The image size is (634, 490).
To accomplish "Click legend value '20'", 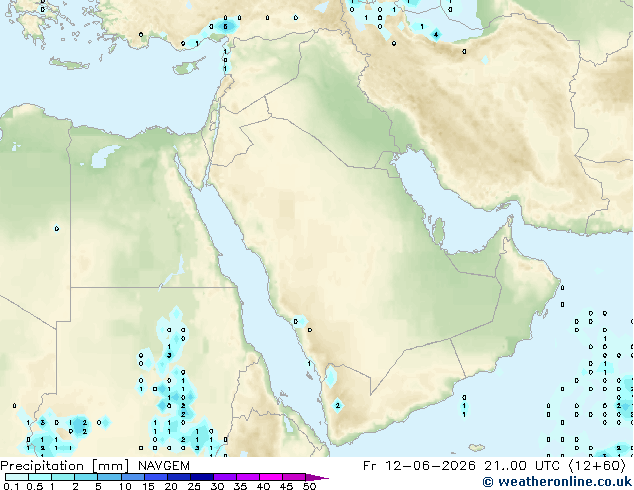I will (x=171, y=486).
